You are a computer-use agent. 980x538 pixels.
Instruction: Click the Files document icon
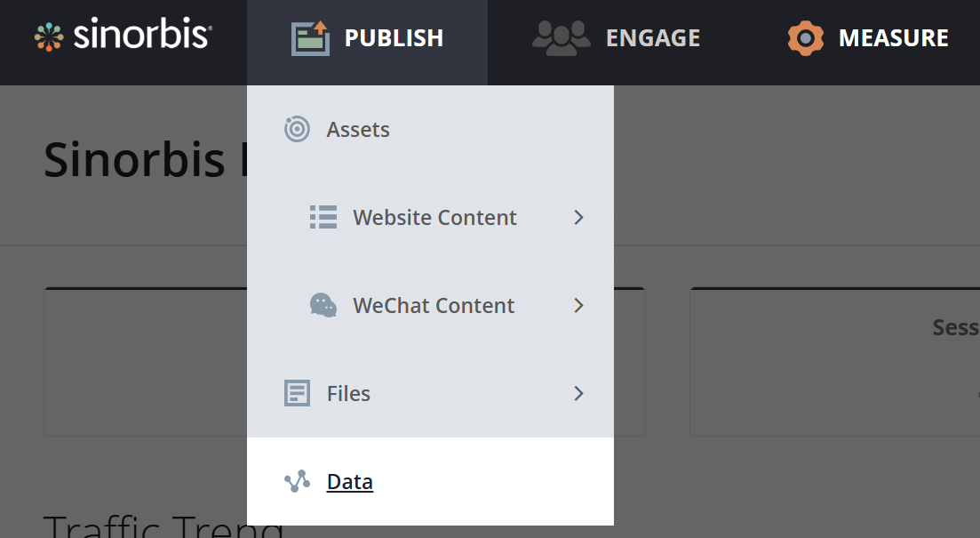pos(297,393)
